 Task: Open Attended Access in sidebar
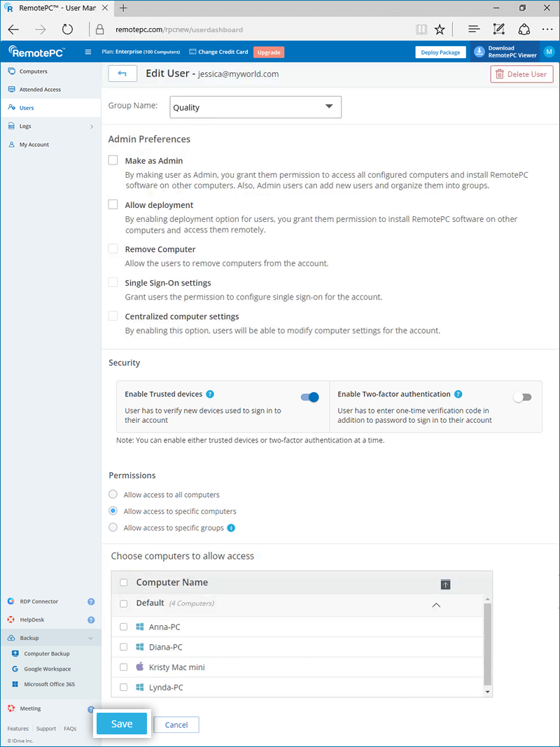40,90
